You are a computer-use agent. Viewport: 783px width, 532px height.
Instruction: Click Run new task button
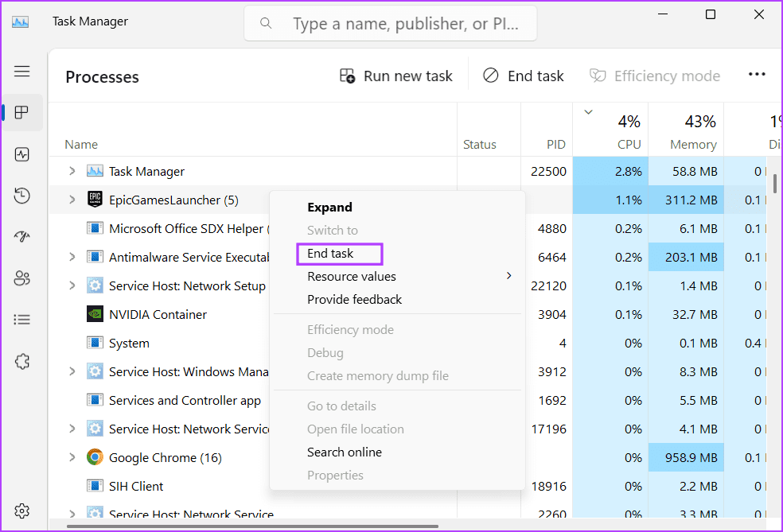[x=396, y=76]
